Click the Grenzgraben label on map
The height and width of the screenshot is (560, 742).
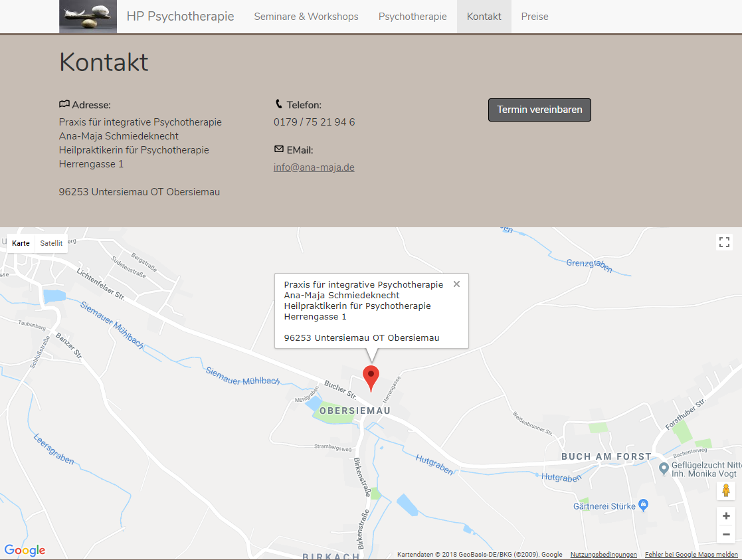click(x=590, y=266)
